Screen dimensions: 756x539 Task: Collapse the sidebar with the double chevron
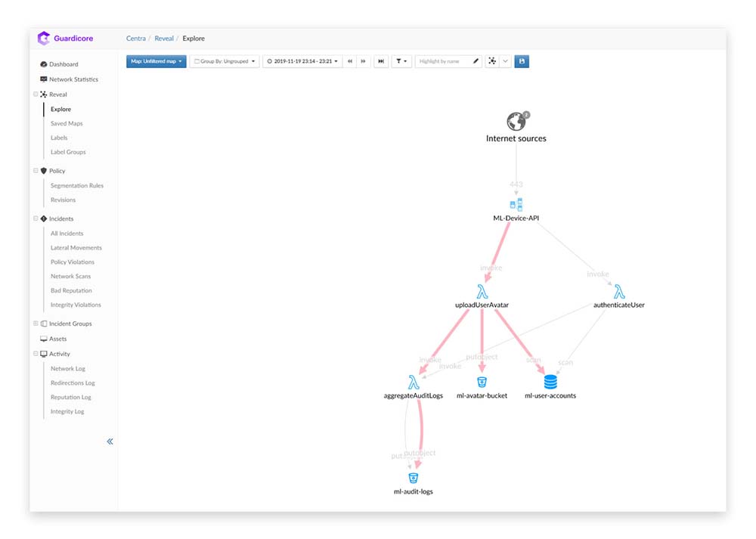coord(110,441)
